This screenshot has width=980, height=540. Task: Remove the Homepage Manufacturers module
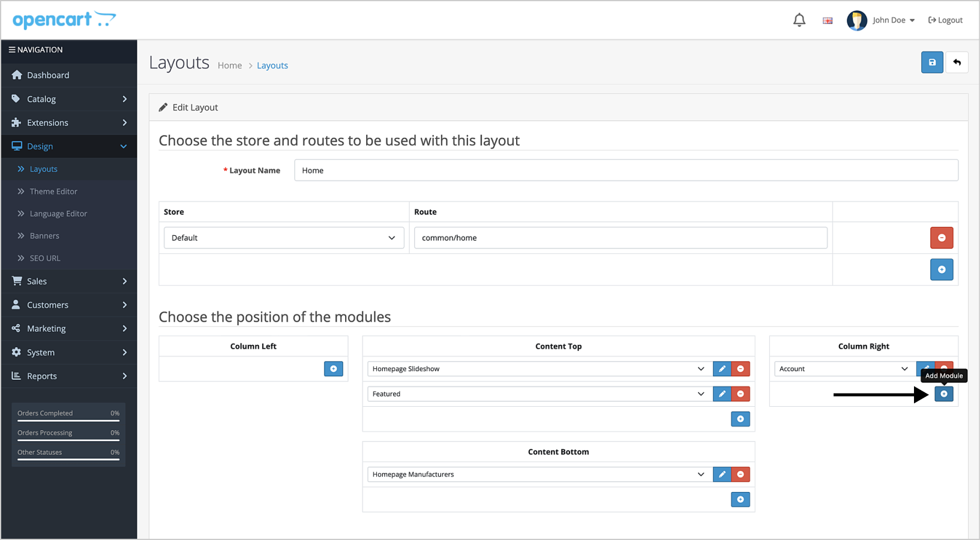[741, 475]
